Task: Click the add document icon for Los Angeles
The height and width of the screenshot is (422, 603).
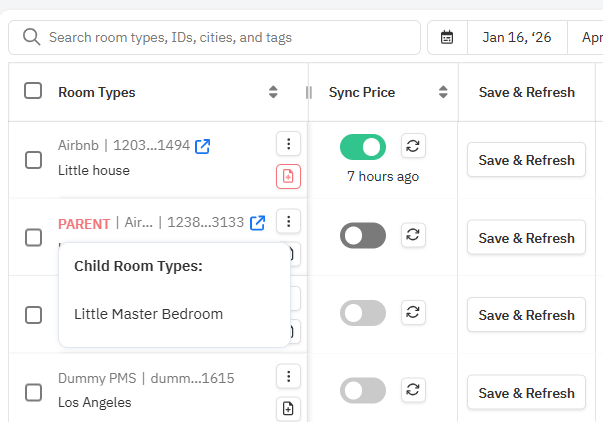Action: coord(288,408)
